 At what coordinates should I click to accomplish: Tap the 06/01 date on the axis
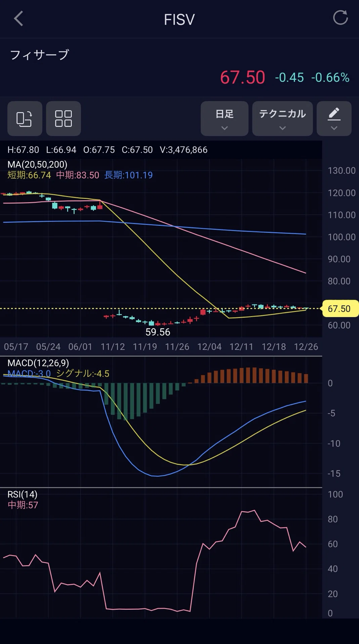(x=80, y=347)
